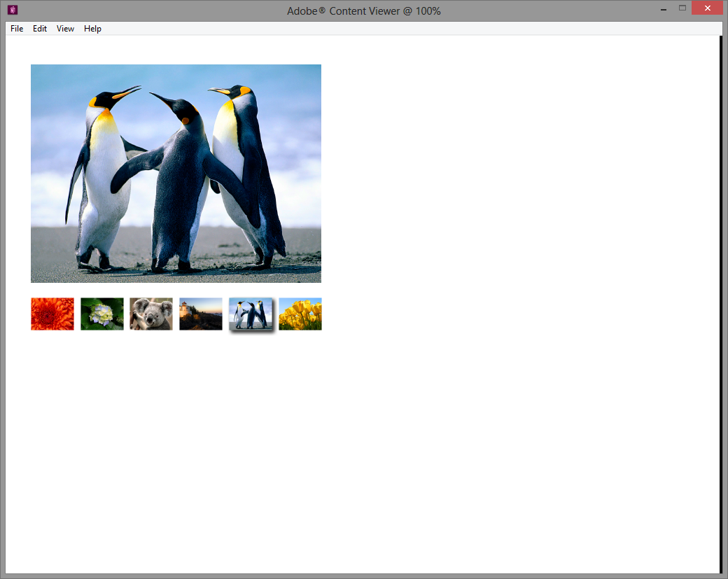This screenshot has height=579, width=728.
Task: Open the Edit menu
Action: tap(40, 29)
